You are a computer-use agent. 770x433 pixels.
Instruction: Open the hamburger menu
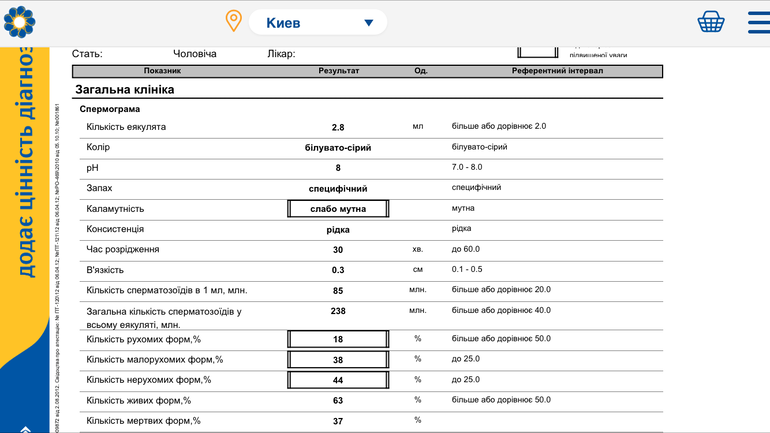[x=758, y=22]
